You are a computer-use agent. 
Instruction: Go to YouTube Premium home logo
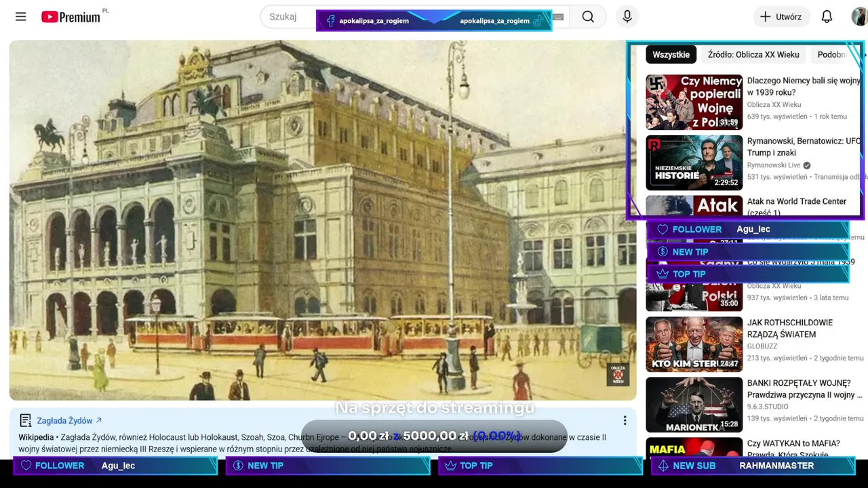pos(71,17)
